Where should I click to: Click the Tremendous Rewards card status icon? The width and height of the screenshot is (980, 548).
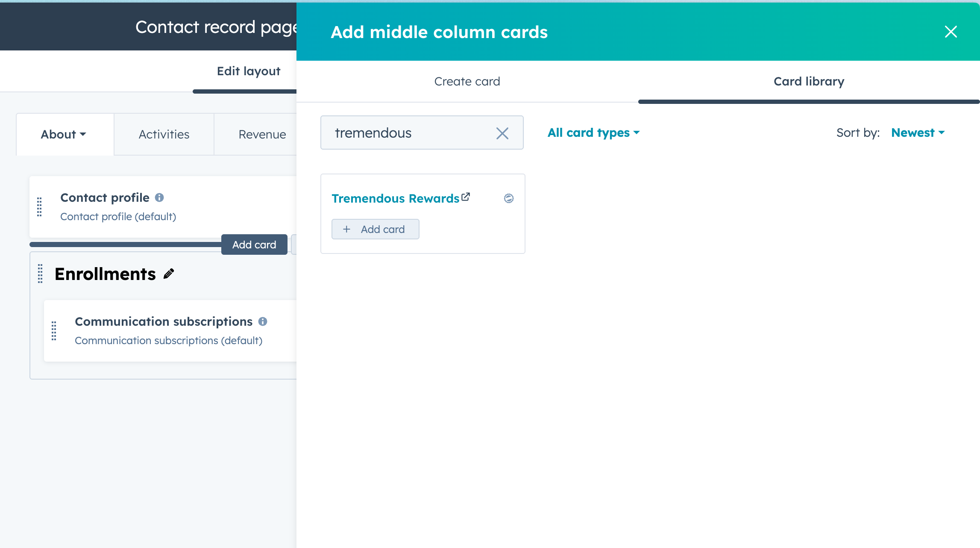(508, 198)
